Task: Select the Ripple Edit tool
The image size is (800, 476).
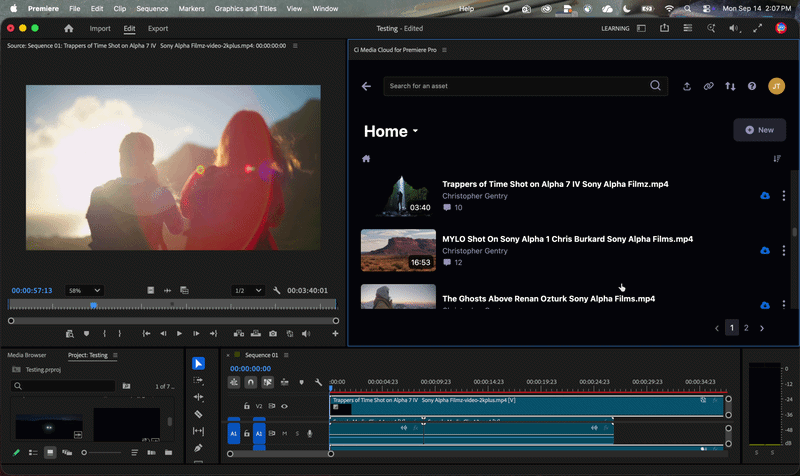Action: [x=198, y=397]
